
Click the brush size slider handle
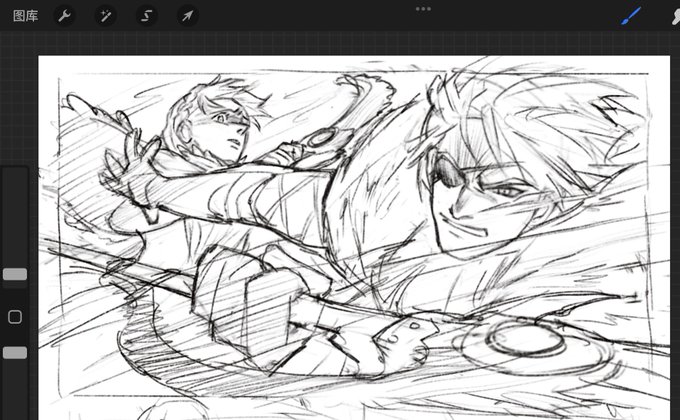pos(15,274)
